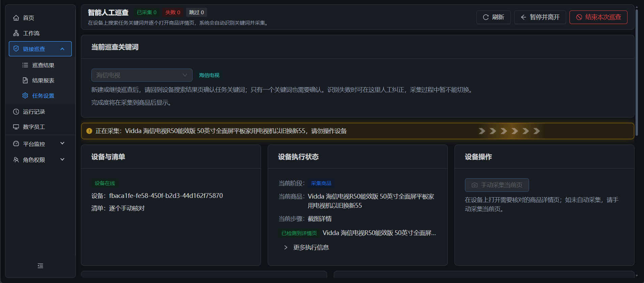This screenshot has width=644, height=283.
Task: Open the 海信电视 keyword dropdown
Action: (x=142, y=75)
